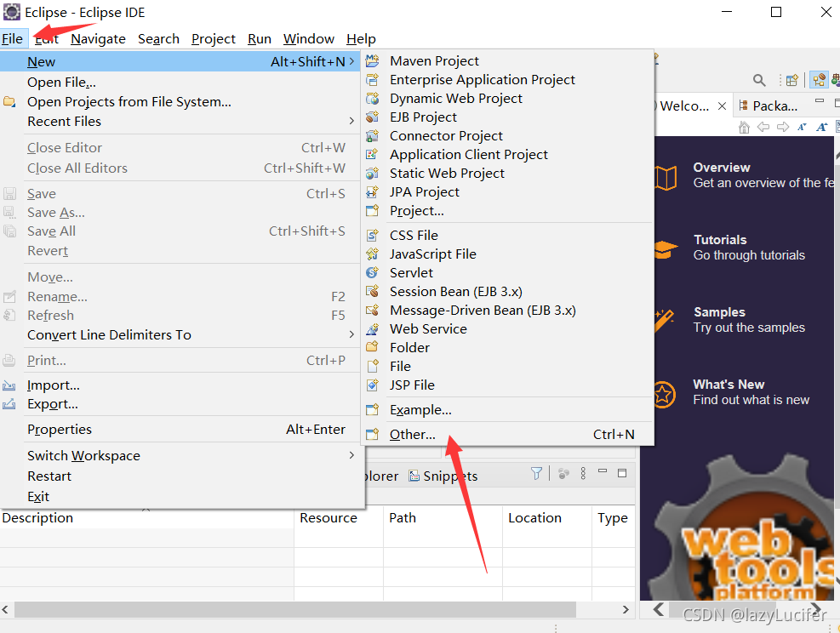Open the Tutorials link on Welcome page

(721, 240)
